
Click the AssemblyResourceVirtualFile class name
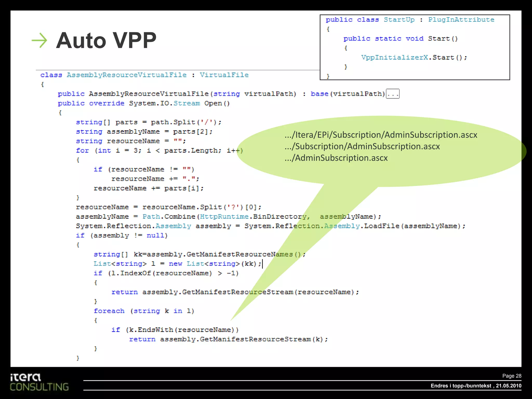tap(127, 75)
